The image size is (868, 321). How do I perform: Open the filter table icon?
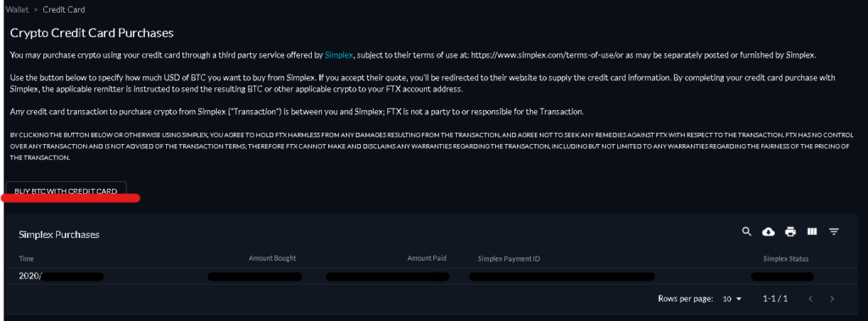(x=834, y=231)
